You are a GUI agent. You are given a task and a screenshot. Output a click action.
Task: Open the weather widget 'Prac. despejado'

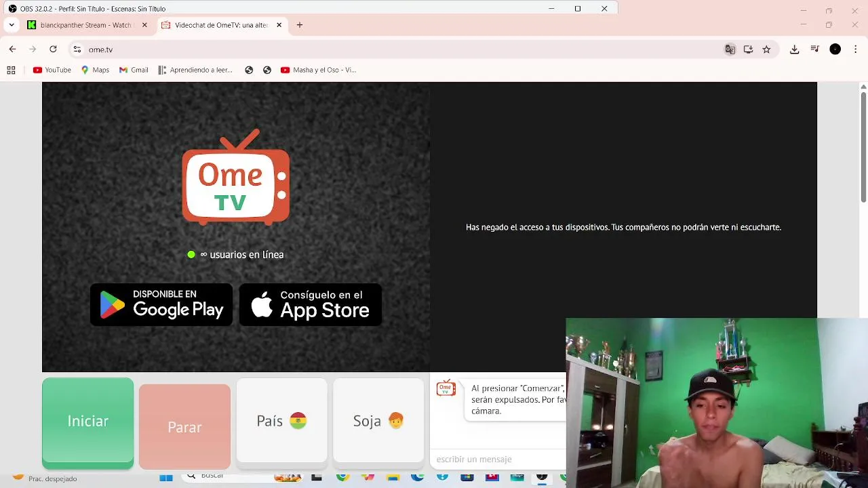pyautogui.click(x=45, y=479)
